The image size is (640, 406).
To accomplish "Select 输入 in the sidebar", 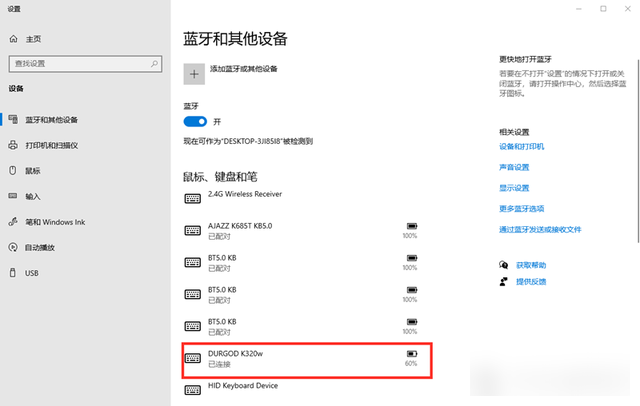I will [x=33, y=197].
